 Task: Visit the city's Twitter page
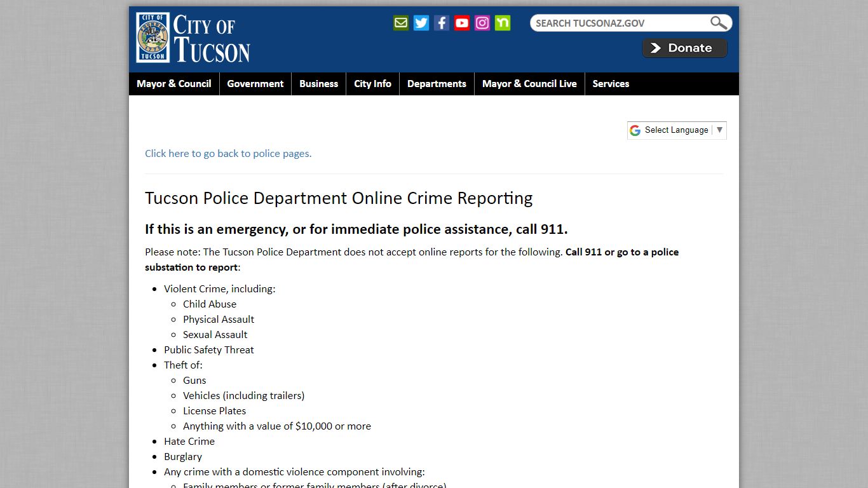click(421, 23)
